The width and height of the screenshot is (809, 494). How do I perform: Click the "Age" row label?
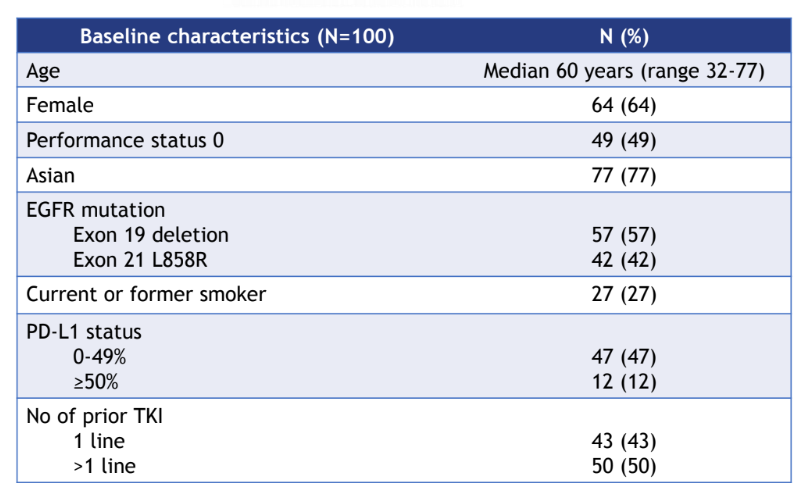[x=42, y=72]
